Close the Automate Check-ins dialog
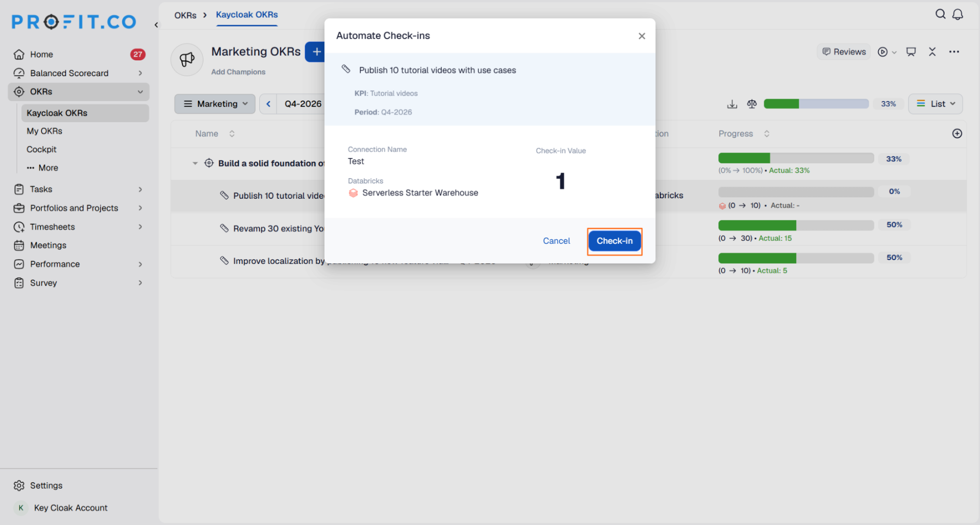The height and width of the screenshot is (525, 980). pos(641,36)
